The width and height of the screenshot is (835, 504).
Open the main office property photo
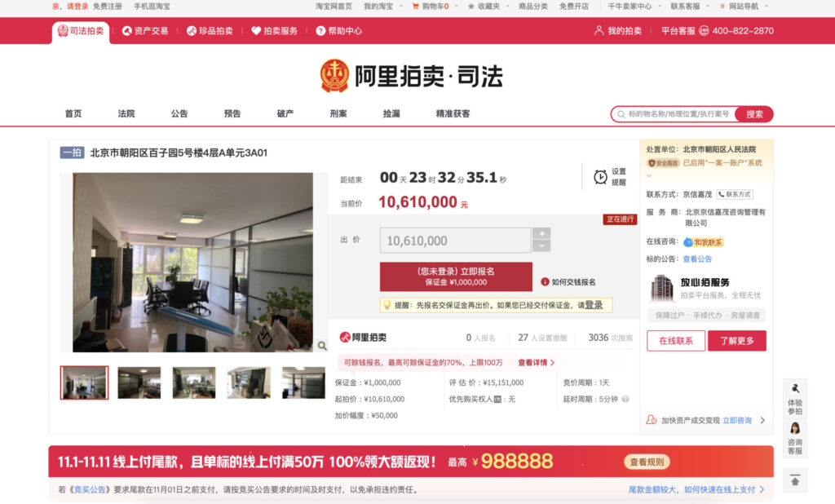192,262
